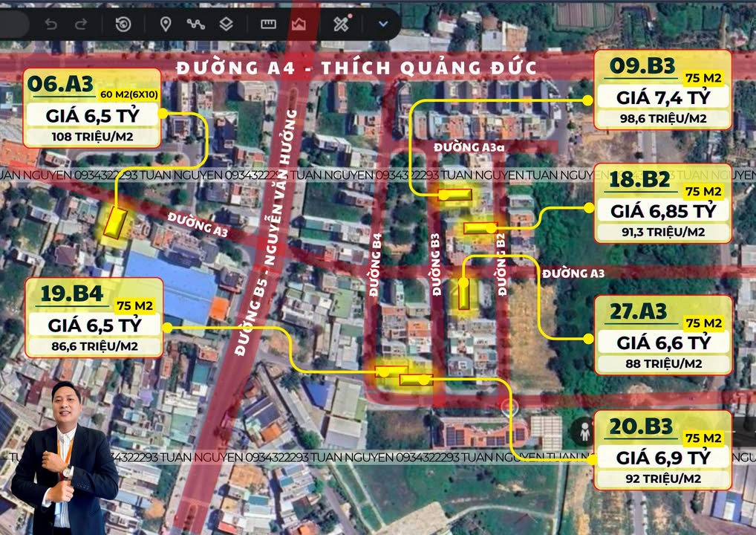Open historical imagery clock icon
Screen dimensions: 756x535
click(x=123, y=25)
